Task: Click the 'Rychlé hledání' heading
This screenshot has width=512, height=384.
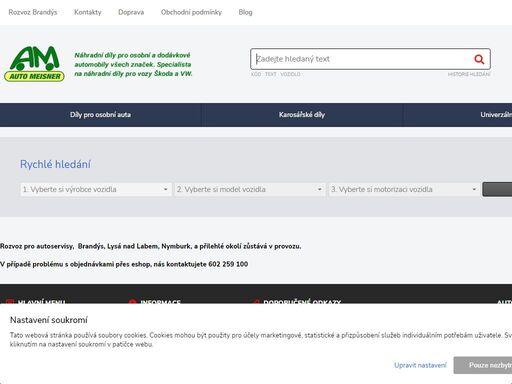Action: (x=55, y=164)
